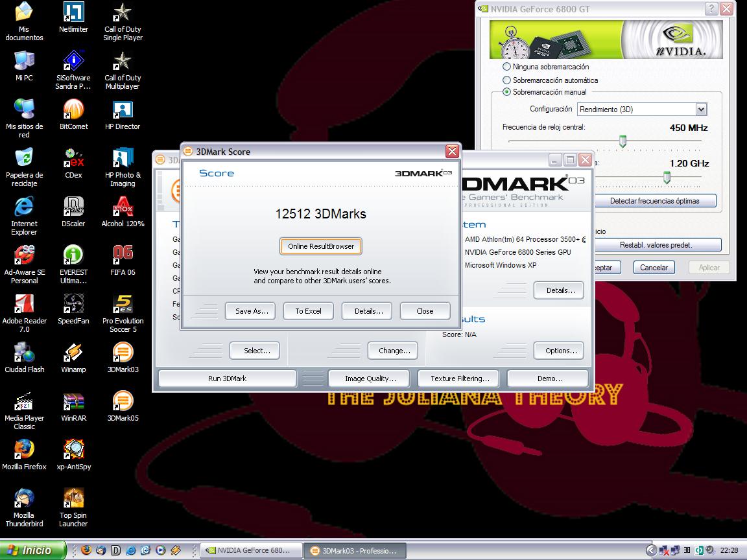Expand the Configuración Rendimiento (3D) dropdown
The width and height of the screenshot is (747, 560).
click(701, 110)
